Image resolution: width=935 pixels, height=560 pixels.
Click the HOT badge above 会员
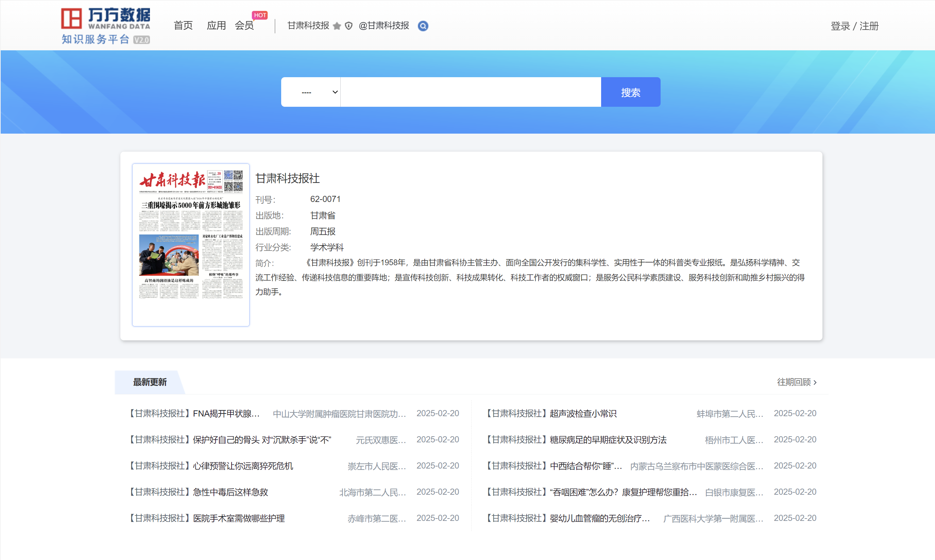click(260, 15)
